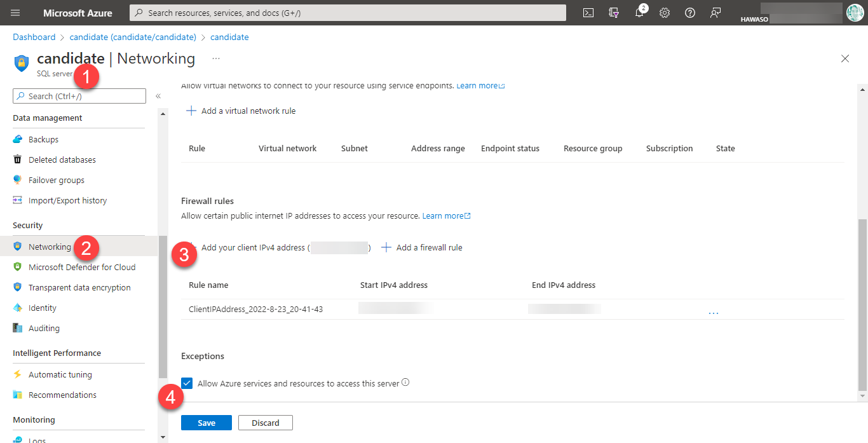This screenshot has width=868, height=443.
Task: Open Transparent data encryption settings
Action: (x=79, y=287)
